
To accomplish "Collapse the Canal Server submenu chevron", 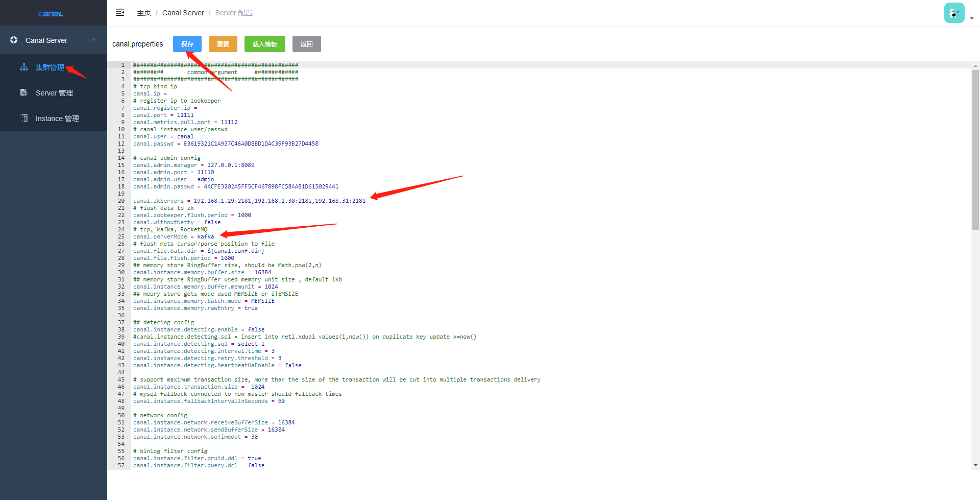I will pos(94,40).
